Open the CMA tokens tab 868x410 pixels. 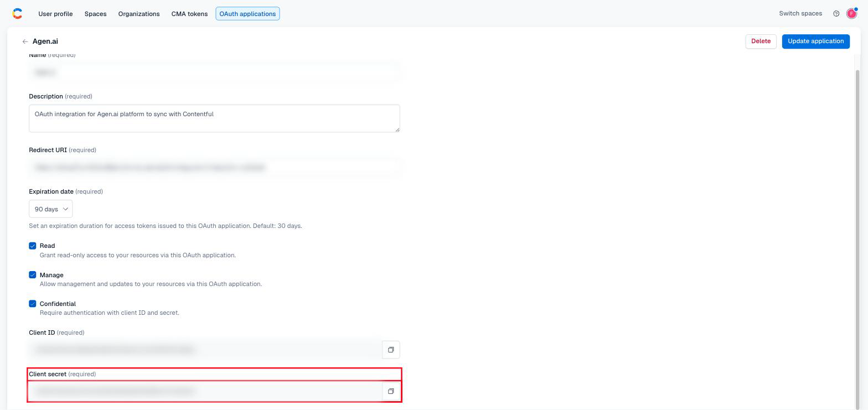(x=189, y=14)
